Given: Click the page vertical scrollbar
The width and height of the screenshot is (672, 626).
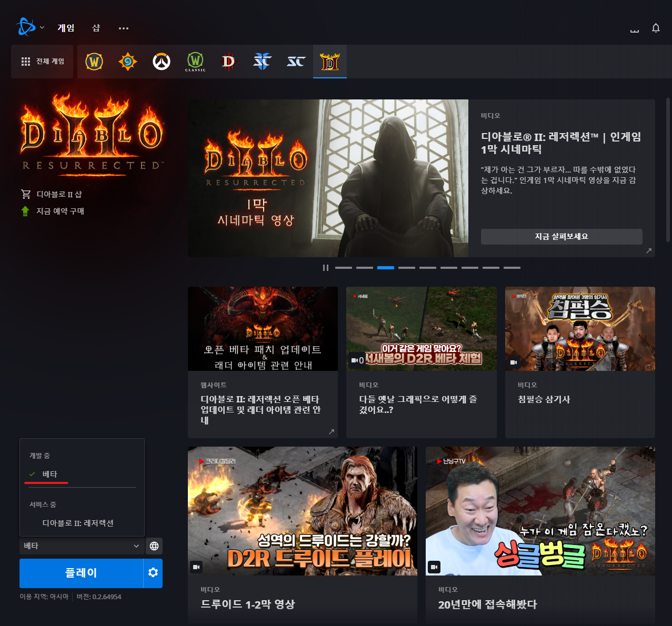Looking at the screenshot, I should pos(668,169).
